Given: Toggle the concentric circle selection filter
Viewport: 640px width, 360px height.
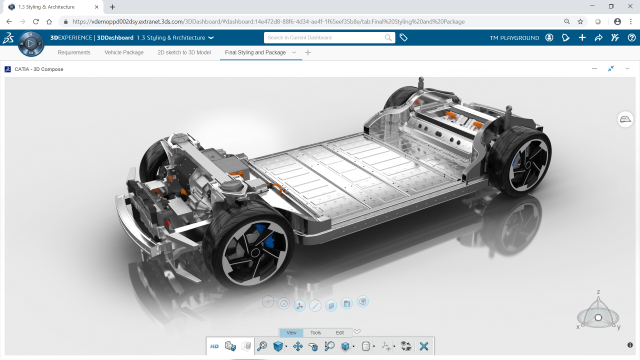Looking at the screenshot, I should tap(284, 303).
